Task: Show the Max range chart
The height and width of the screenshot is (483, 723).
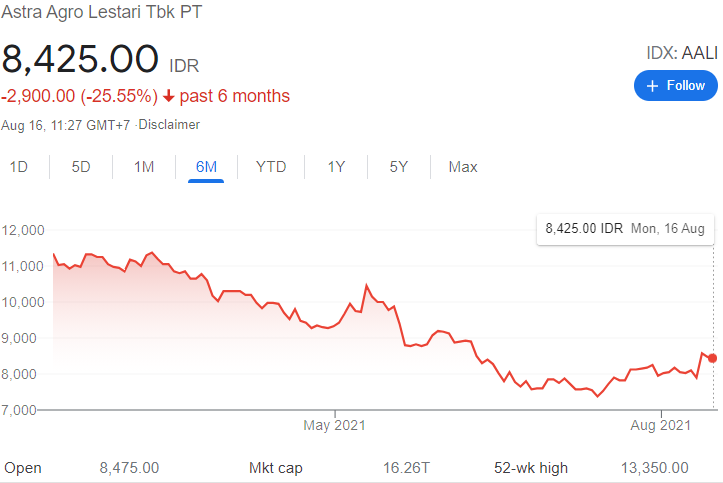Action: (463, 167)
